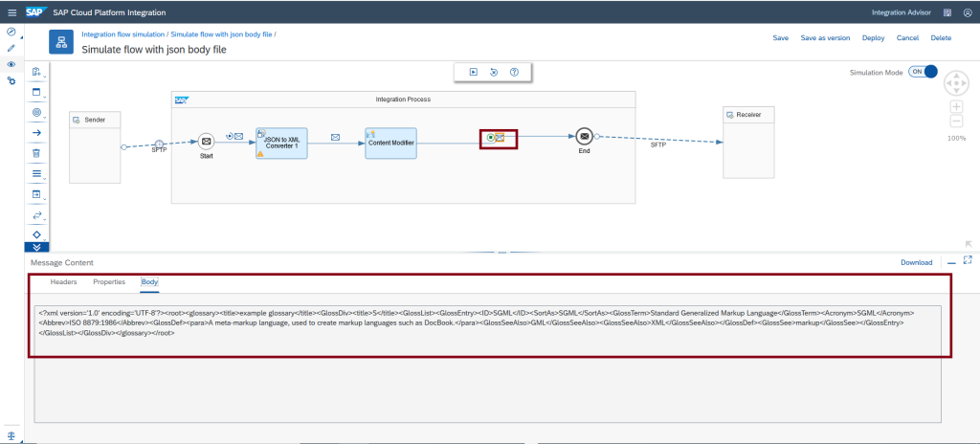980x444 pixels.
Task: Click the envelope icon right after Start event
Action: [x=238, y=135]
